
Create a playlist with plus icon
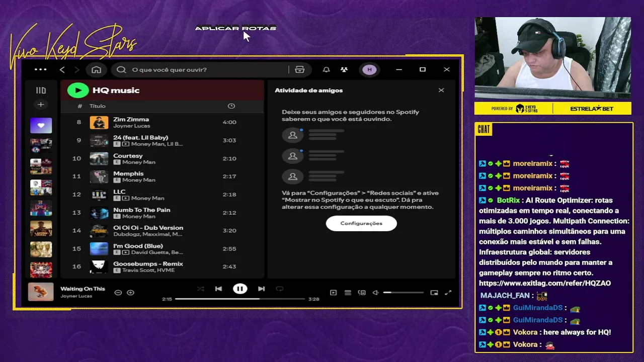point(41,105)
